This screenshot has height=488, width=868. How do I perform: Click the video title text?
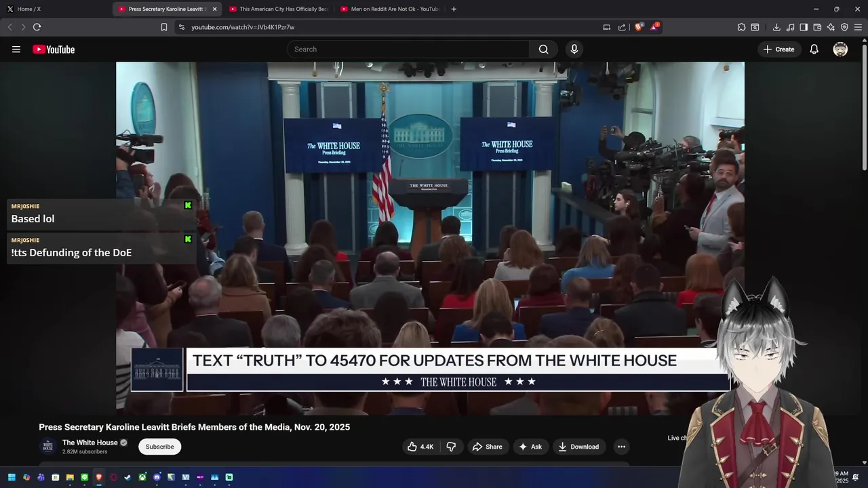pos(195,427)
